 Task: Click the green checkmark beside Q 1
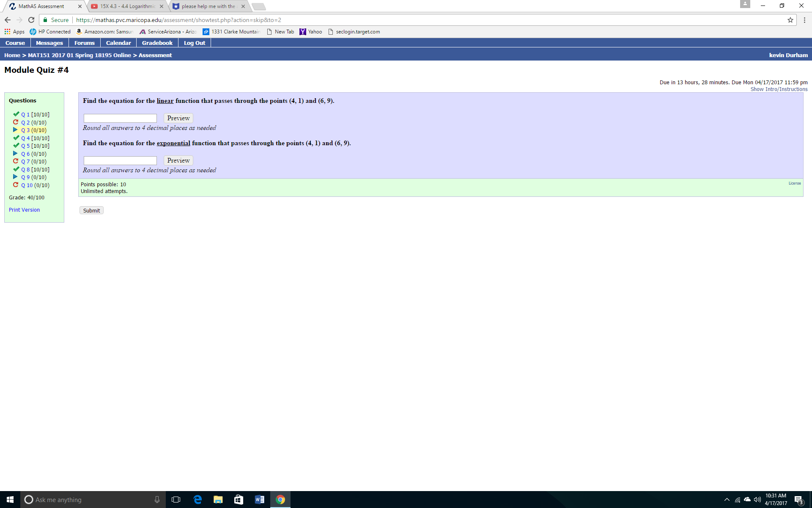(x=16, y=113)
